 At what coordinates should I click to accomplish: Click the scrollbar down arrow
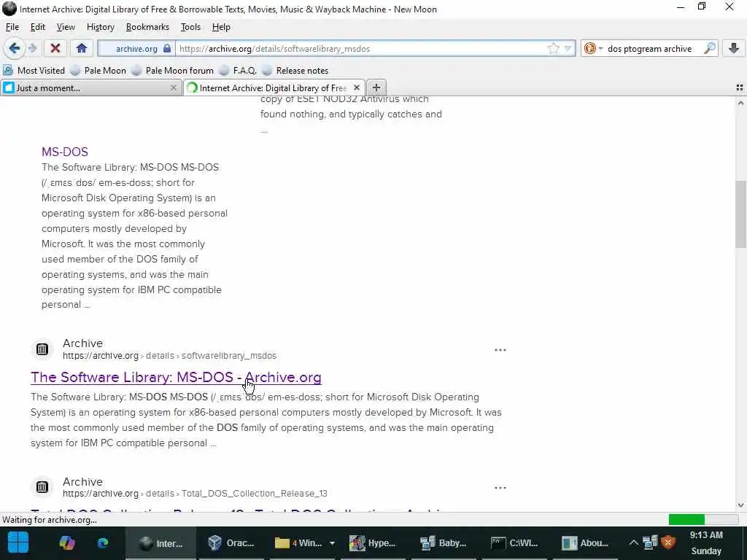click(740, 505)
